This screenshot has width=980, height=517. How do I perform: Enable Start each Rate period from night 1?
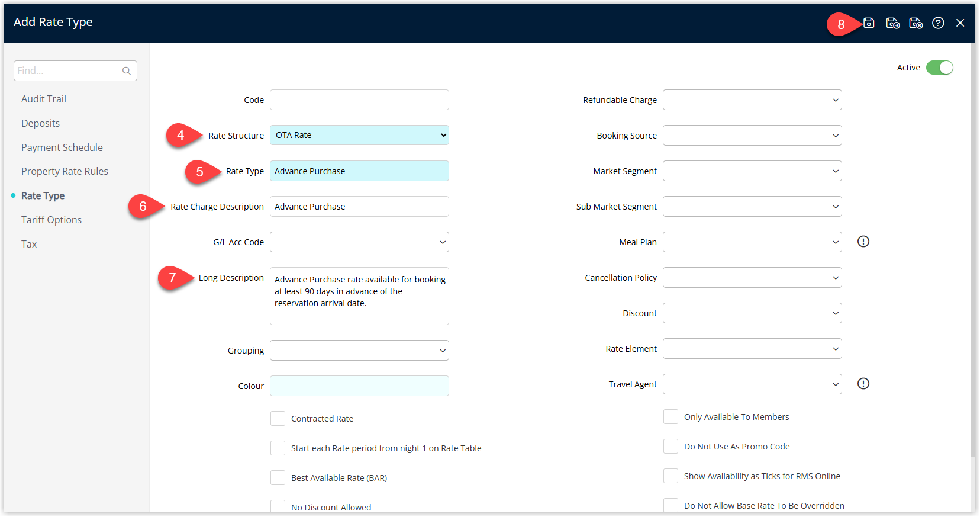pos(278,448)
